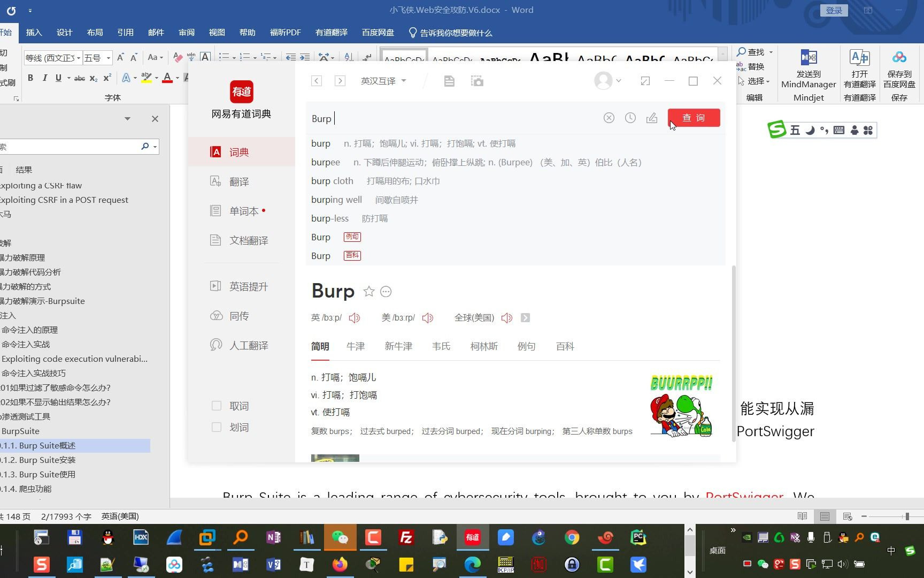Screen dimensions: 924x578
Task: Switch to 百科 tab
Action: pos(565,346)
